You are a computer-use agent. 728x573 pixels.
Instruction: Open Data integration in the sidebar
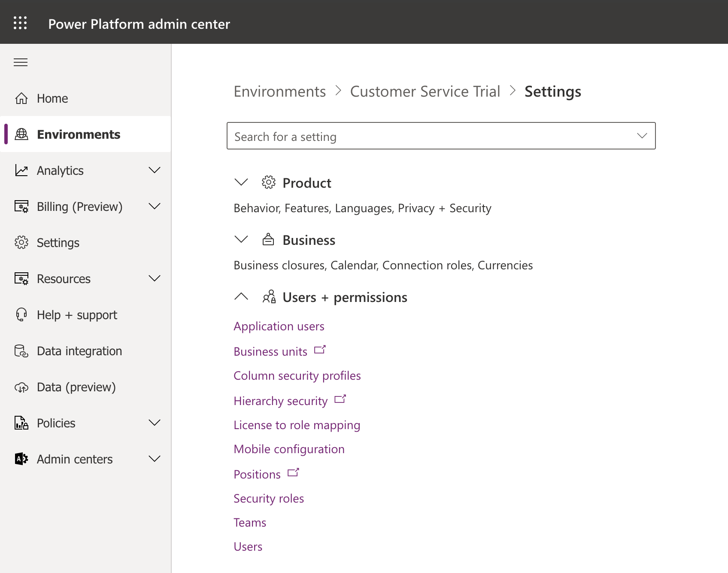[x=85, y=351]
